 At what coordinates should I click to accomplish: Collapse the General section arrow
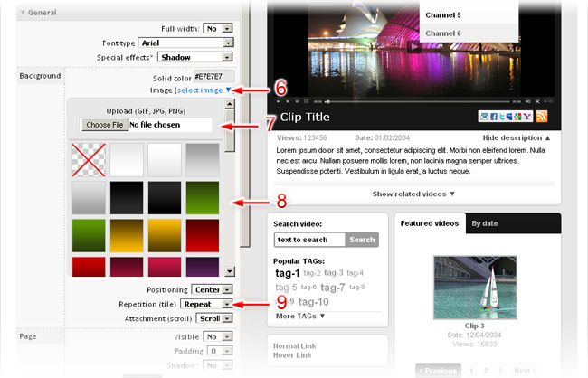21,14
